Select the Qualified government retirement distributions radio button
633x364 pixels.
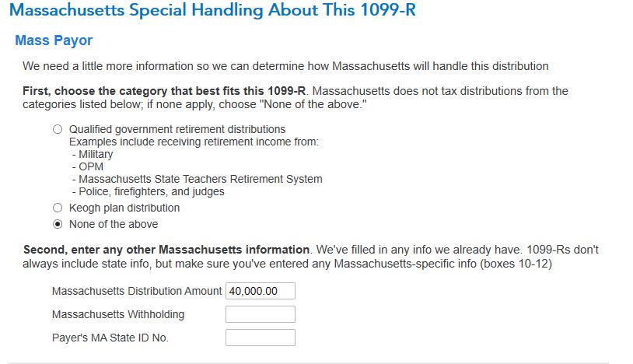click(57, 129)
